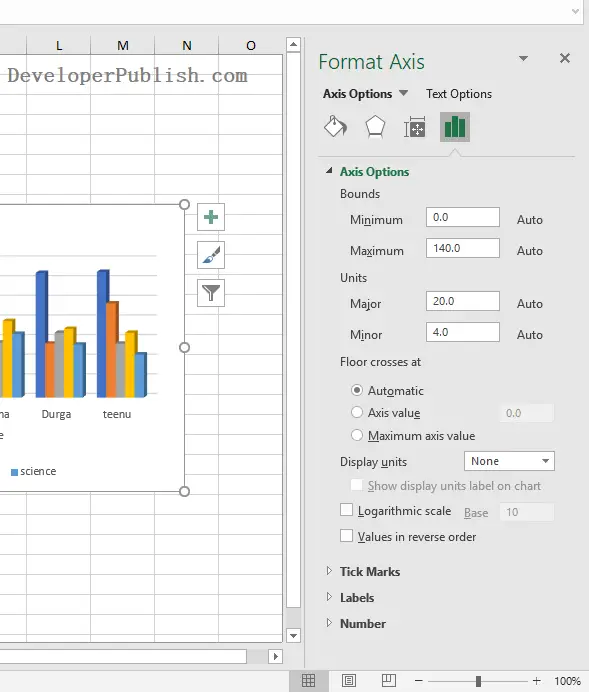
Task: Toggle Show display units label checkbox
Action: [357, 485]
